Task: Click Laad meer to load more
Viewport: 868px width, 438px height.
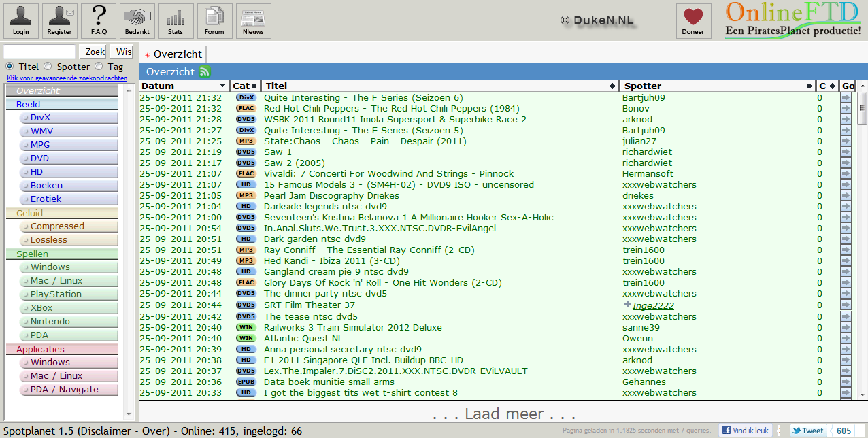Action: pos(503,414)
